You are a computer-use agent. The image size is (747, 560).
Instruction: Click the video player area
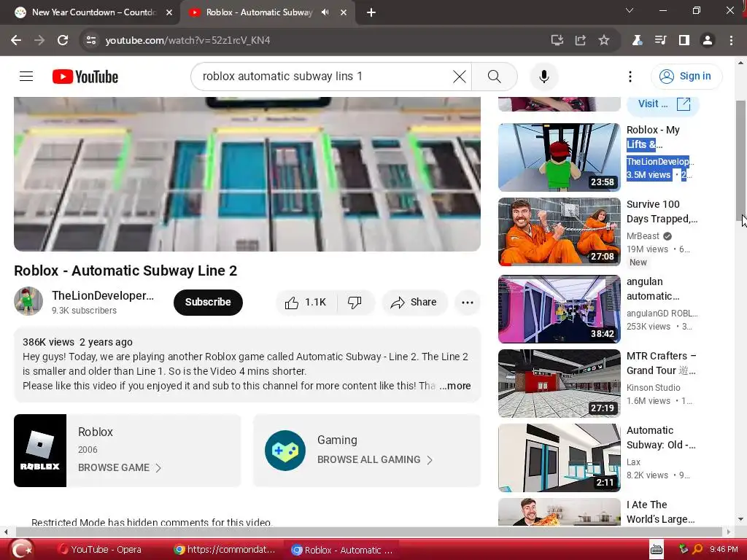247,174
